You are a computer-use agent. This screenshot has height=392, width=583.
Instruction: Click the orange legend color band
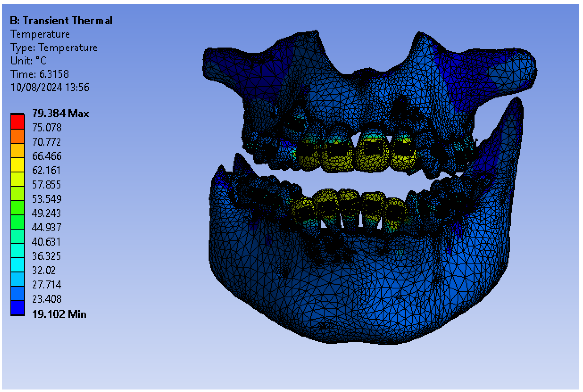[x=17, y=136]
